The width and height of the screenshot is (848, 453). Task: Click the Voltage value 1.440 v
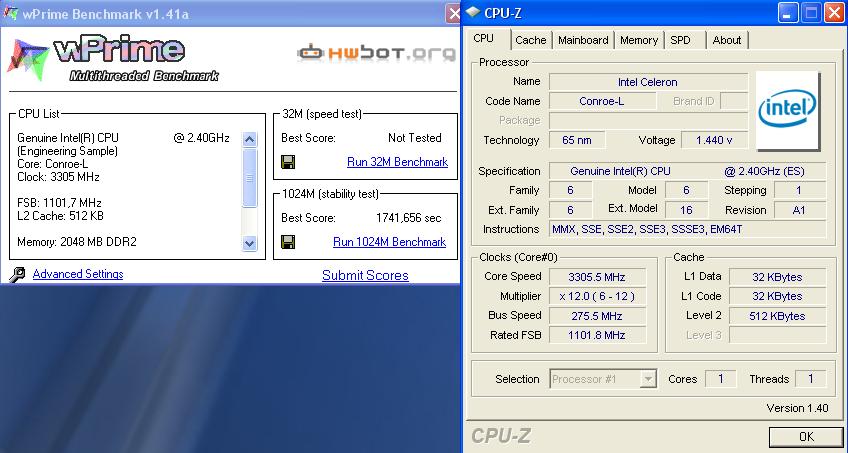coord(714,140)
